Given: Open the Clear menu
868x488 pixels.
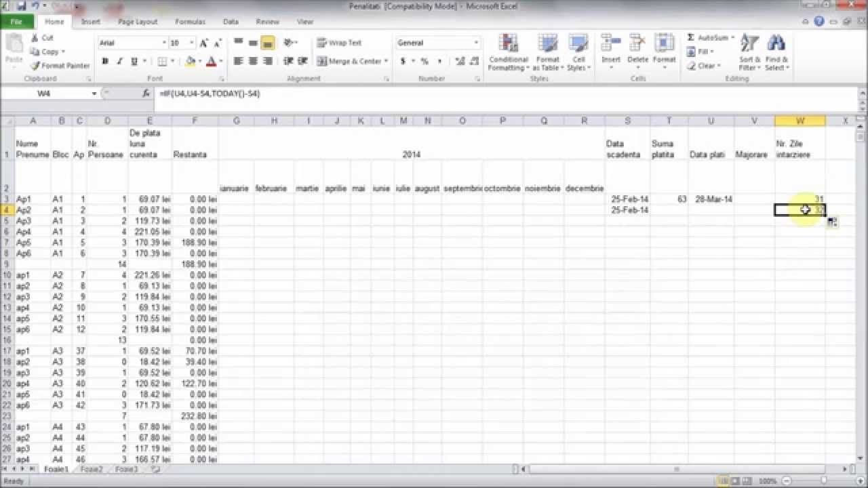Looking at the screenshot, I should pos(703,66).
